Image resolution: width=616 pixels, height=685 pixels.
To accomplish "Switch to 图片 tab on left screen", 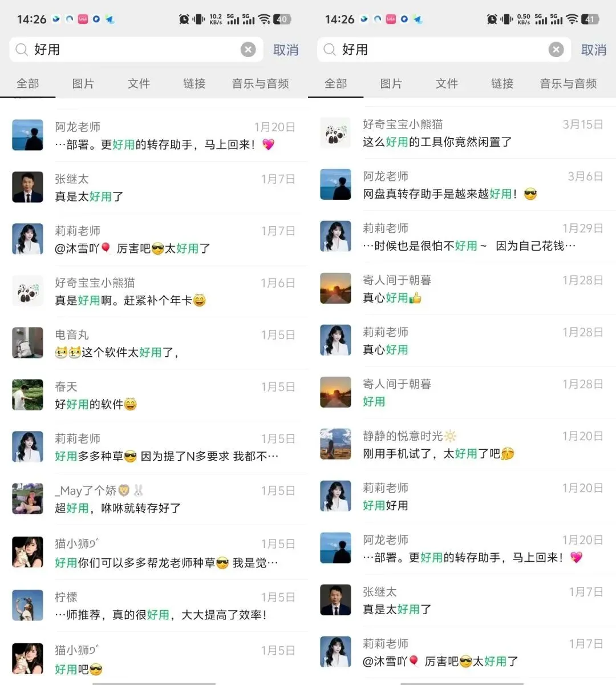I will point(83,83).
